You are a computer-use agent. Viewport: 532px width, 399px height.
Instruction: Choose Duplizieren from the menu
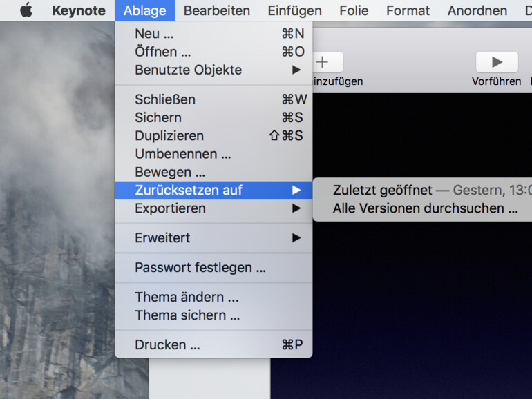[213, 135]
